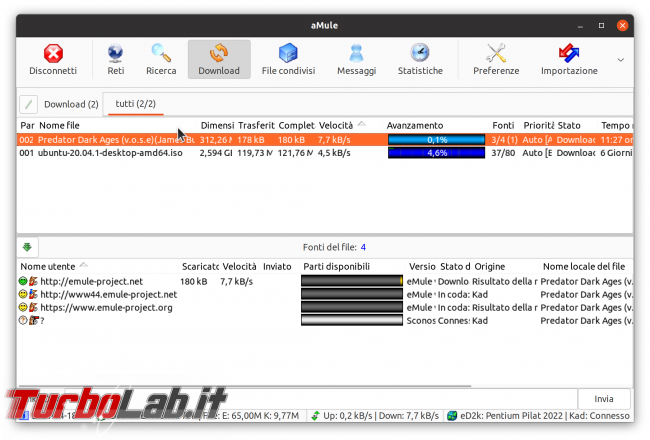The height and width of the screenshot is (440, 650).
Task: Select the tutti (2/2) tab
Action: coord(135,104)
